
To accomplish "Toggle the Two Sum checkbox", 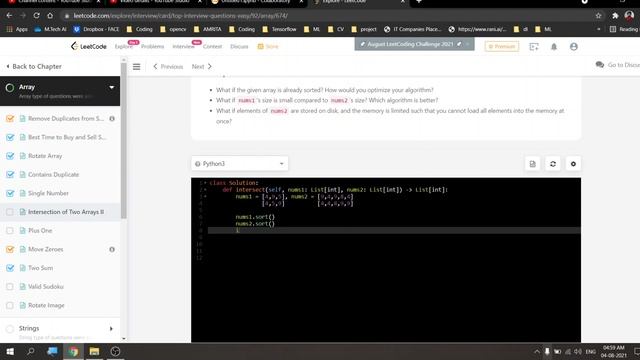I will [10, 268].
